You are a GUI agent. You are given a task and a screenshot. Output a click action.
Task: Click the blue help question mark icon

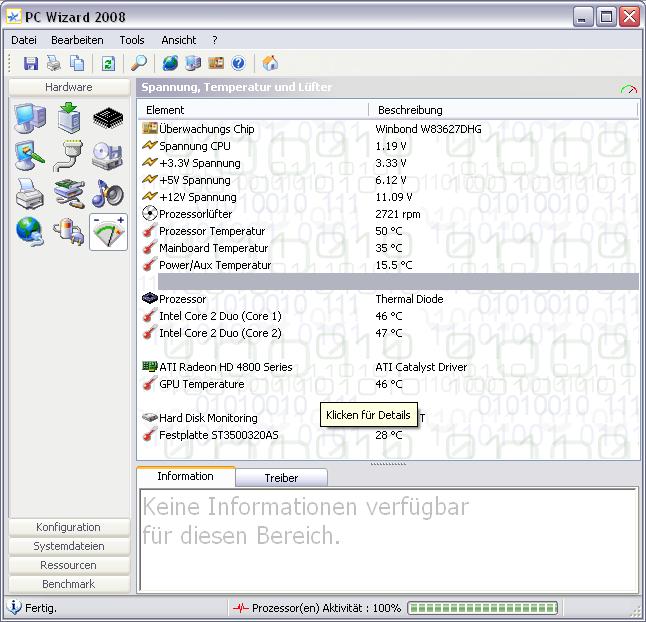(x=239, y=63)
